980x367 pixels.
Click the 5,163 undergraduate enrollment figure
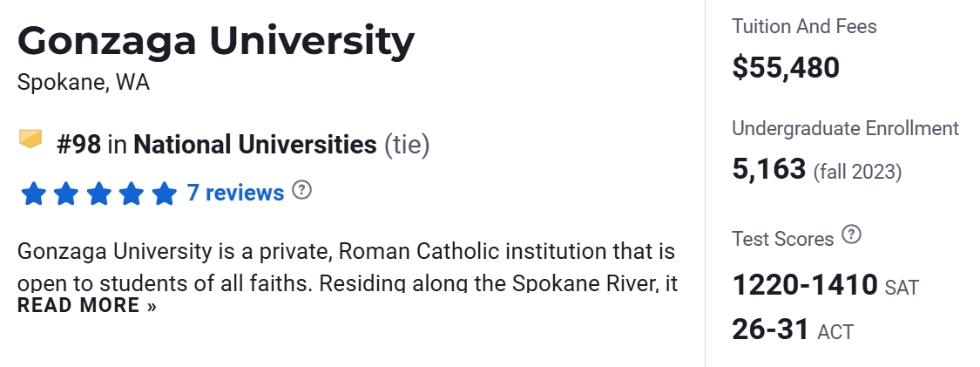coord(768,168)
